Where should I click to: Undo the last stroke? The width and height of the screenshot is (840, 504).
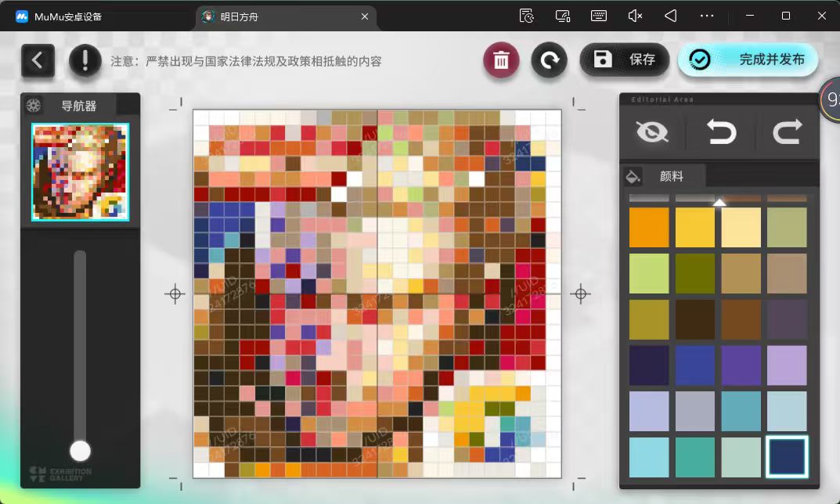[x=721, y=131]
